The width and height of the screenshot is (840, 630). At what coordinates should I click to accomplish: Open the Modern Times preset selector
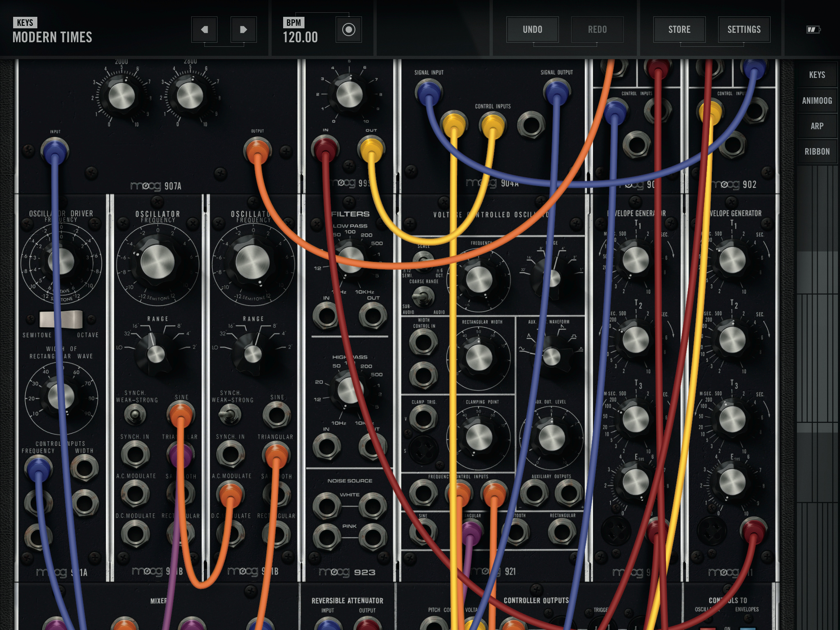tap(52, 37)
